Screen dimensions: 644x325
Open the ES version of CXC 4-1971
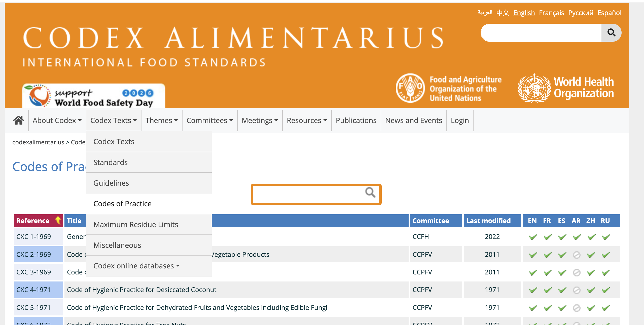pos(562,290)
